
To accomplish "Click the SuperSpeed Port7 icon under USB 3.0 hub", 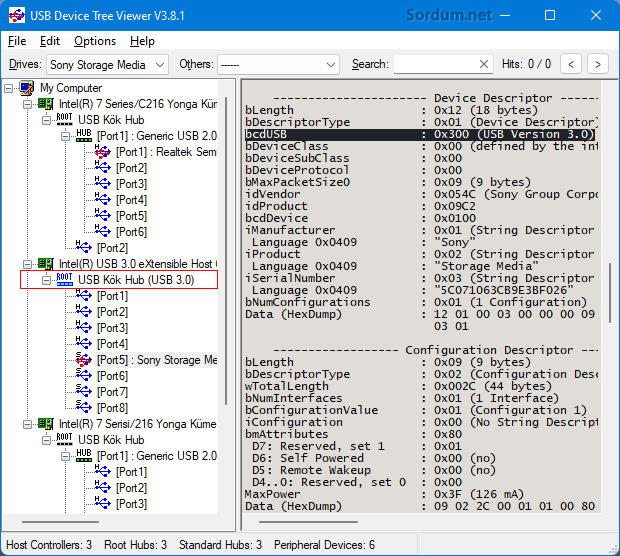I will 84,392.
